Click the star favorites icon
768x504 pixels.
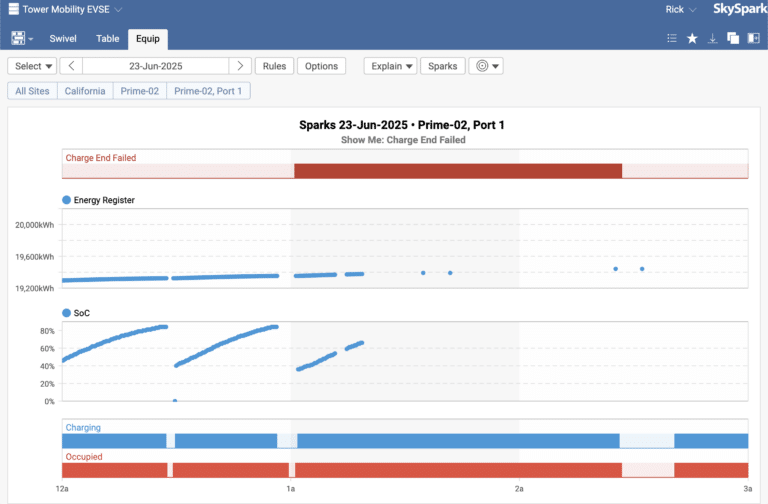pyautogui.click(x=692, y=38)
